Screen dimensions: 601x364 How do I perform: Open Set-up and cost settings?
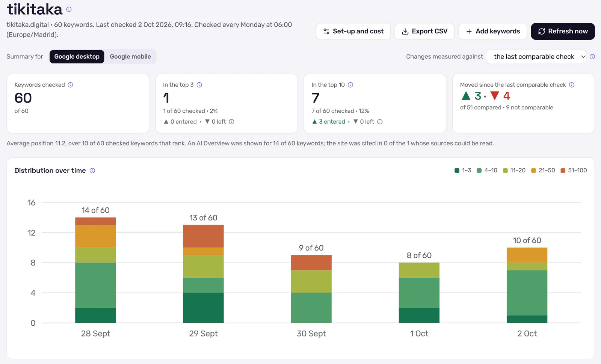[353, 31]
